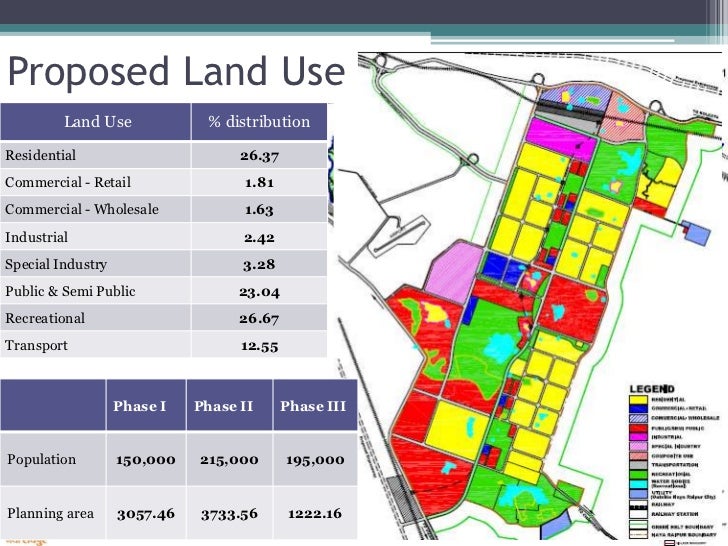Select the Special Industry row label
Screen dimensions: 728x546
56,264
